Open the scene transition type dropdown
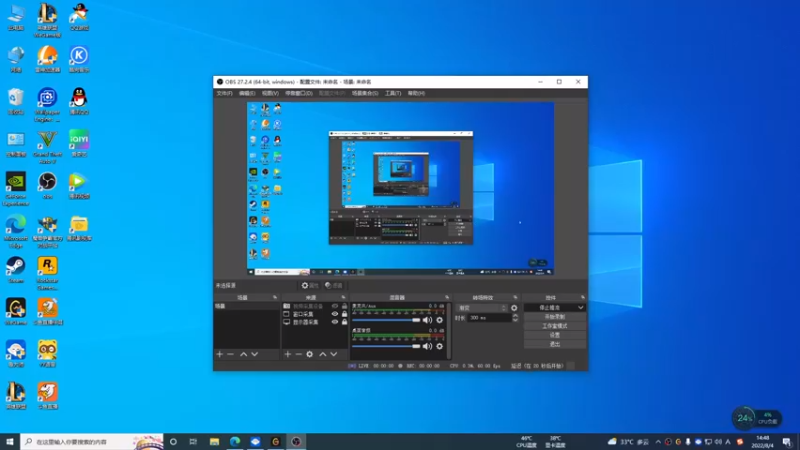 coord(482,308)
